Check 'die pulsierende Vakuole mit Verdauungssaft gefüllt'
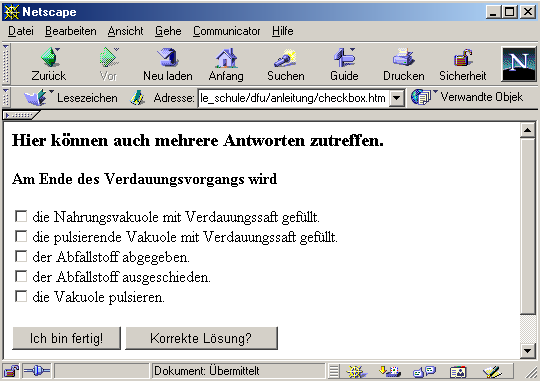The height and width of the screenshot is (381, 540). click(x=21, y=236)
